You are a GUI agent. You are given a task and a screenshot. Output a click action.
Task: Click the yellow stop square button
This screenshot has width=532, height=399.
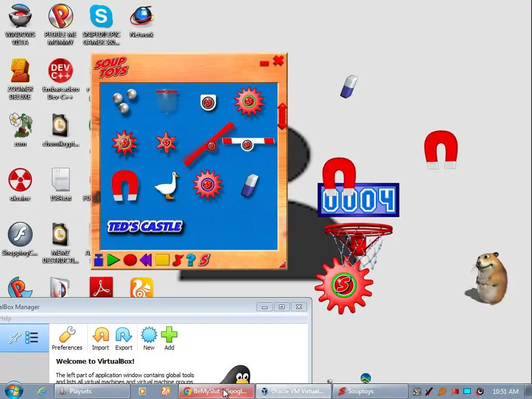(x=162, y=260)
